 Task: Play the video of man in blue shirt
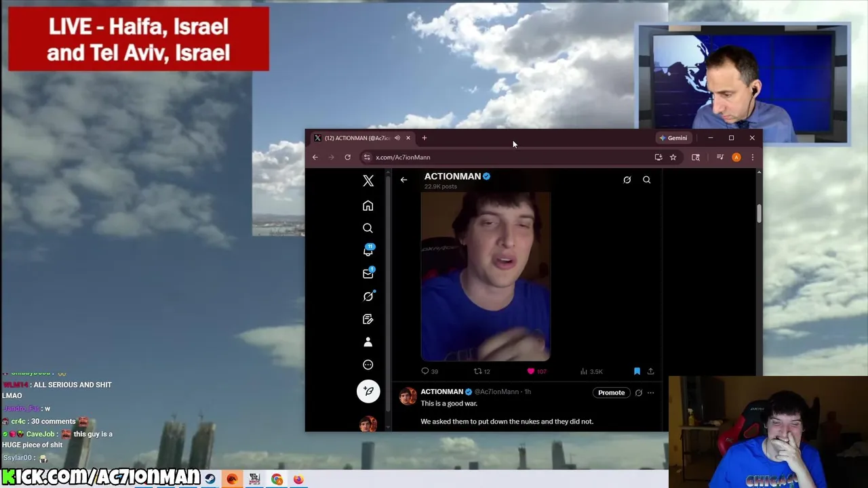coord(486,277)
